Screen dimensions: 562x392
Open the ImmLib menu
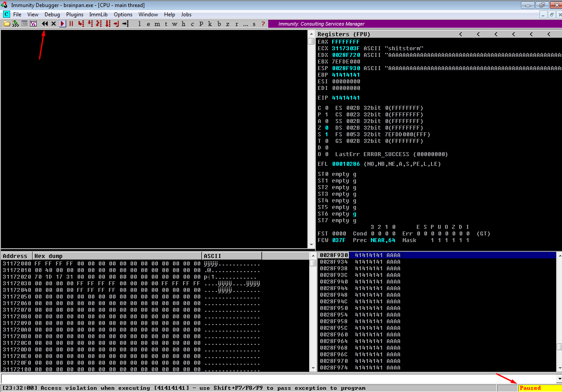[x=98, y=15]
